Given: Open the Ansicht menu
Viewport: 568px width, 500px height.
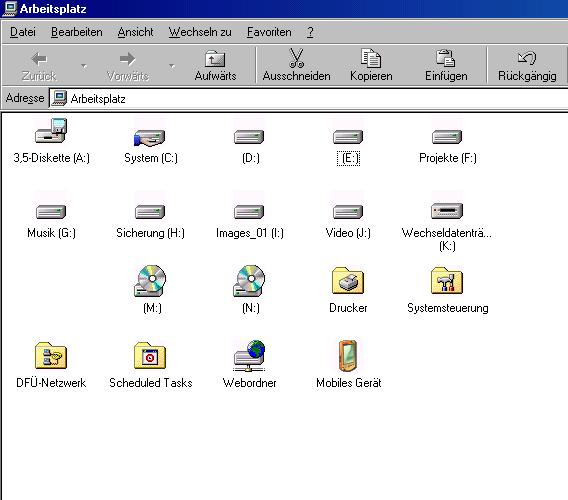Looking at the screenshot, I should [135, 32].
